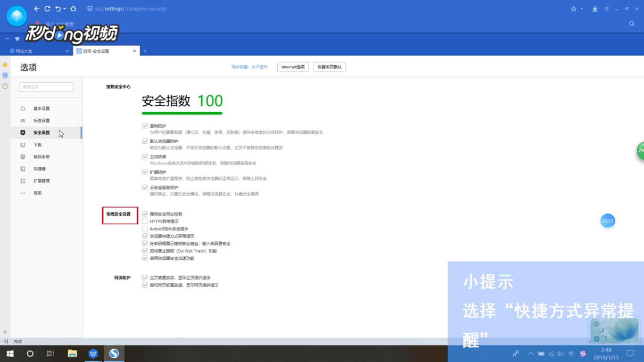The width and height of the screenshot is (644, 362).
Task: Click the sidebar add plus icon
Action: (5, 332)
